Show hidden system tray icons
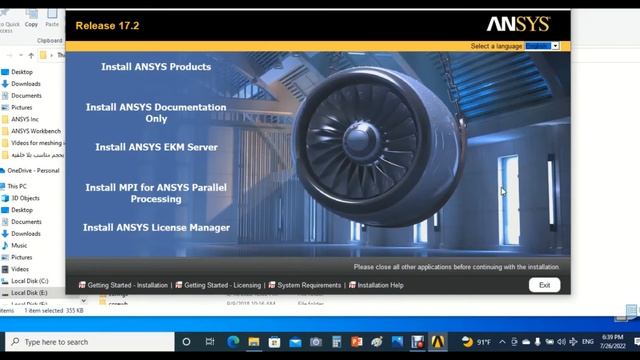Image resolution: width=640 pixels, height=360 pixels. point(502,342)
